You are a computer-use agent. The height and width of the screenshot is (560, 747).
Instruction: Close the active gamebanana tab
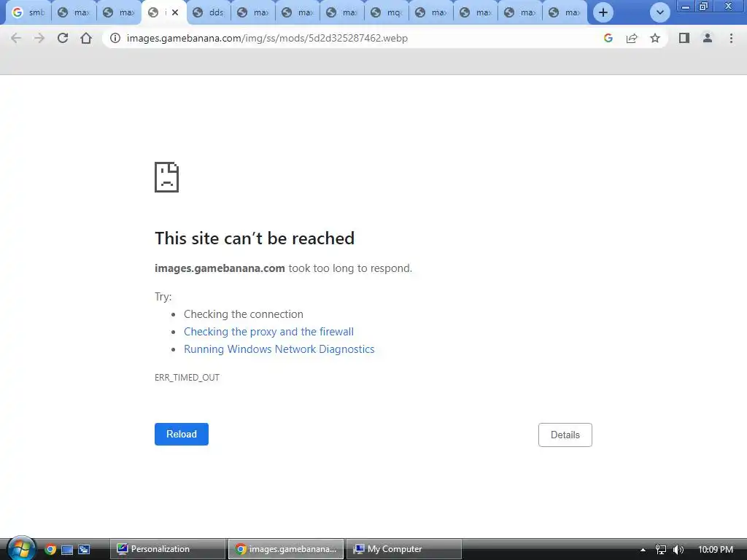175,12
